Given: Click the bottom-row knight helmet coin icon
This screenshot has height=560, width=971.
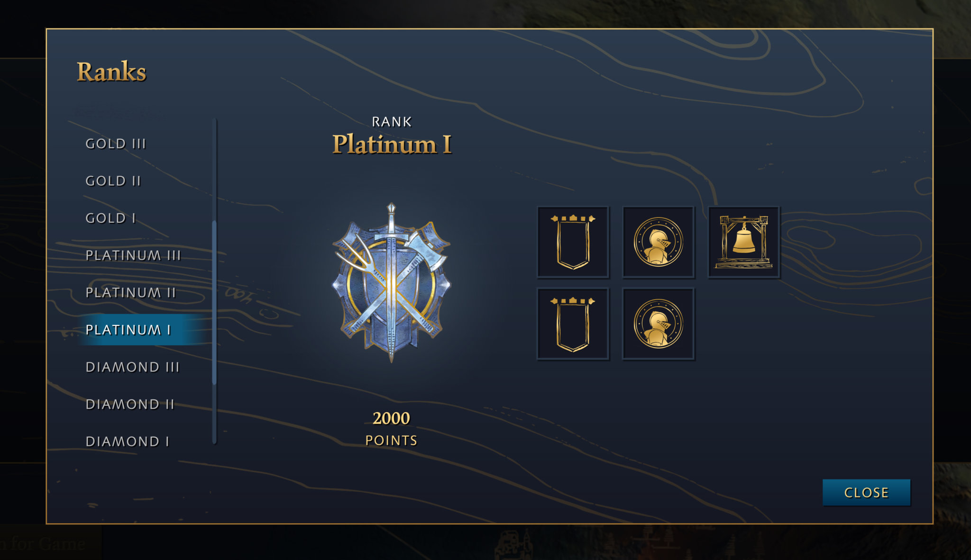Looking at the screenshot, I should [658, 324].
